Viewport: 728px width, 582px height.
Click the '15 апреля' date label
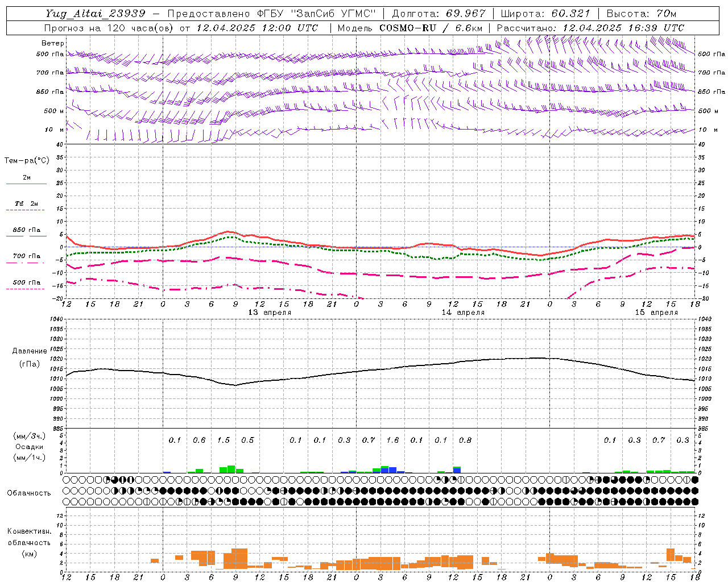tap(656, 313)
